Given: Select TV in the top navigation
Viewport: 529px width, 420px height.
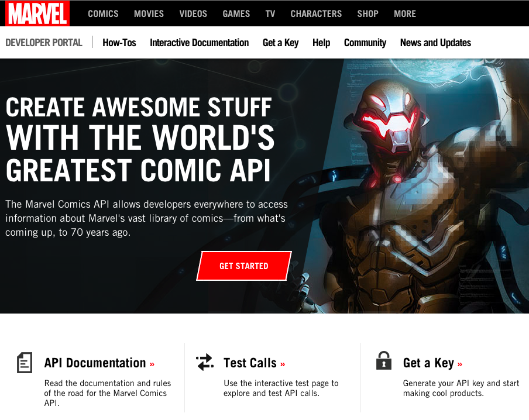Looking at the screenshot, I should click(270, 14).
